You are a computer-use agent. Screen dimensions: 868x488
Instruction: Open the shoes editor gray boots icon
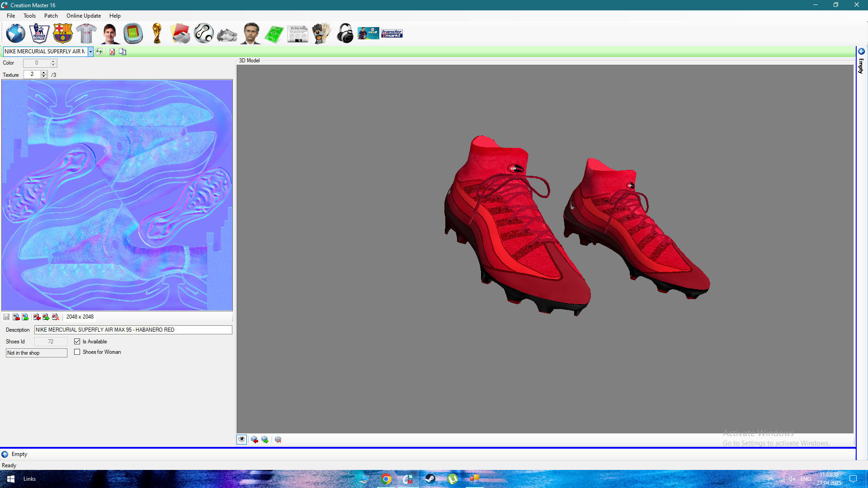[227, 34]
